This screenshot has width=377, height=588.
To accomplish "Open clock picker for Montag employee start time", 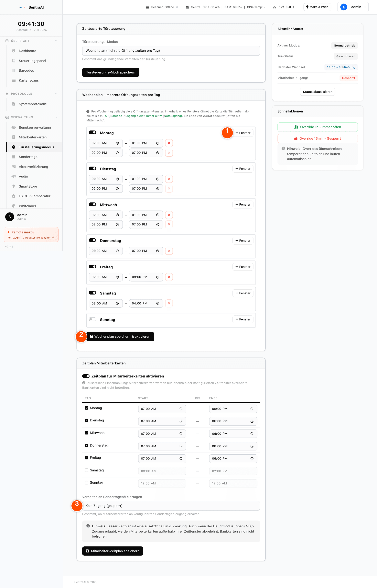I will coord(181,409).
